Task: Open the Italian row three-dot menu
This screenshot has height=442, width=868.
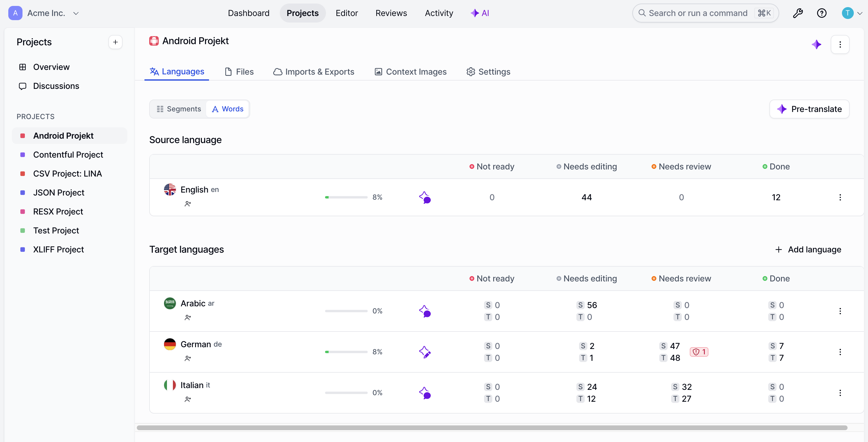Action: [x=840, y=393]
